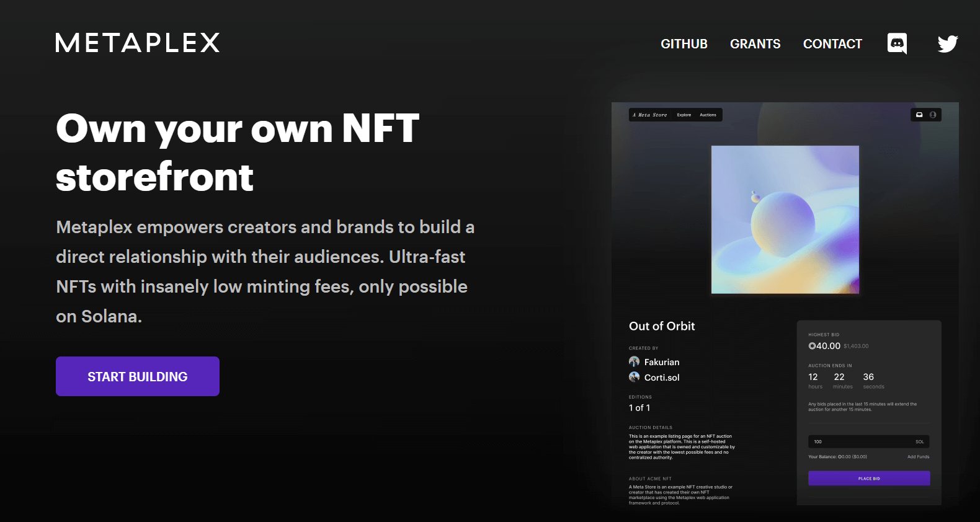The height and width of the screenshot is (522, 980).
Task: Click the user profile icon in the store preview
Action: (933, 115)
